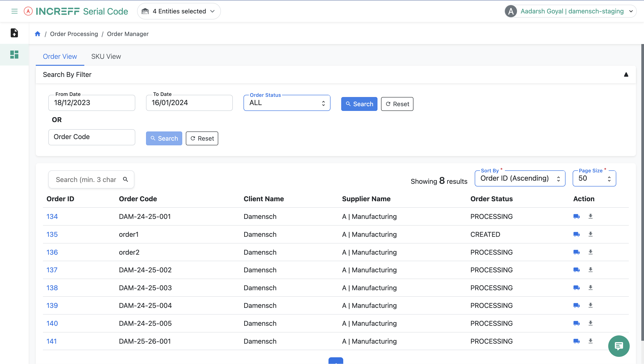The height and width of the screenshot is (364, 644).
Task: Open the Sort By Order ID dropdown
Action: click(x=520, y=178)
